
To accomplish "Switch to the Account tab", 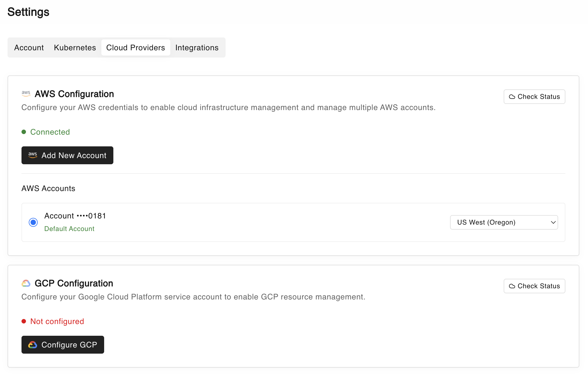I will (x=29, y=47).
